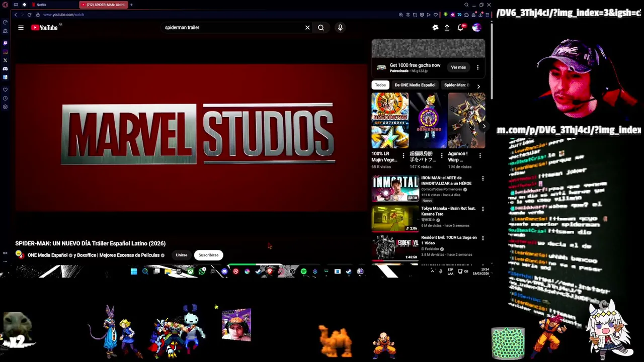Open settings gear in Opera sidebar
This screenshot has width=644, height=362.
5,107
